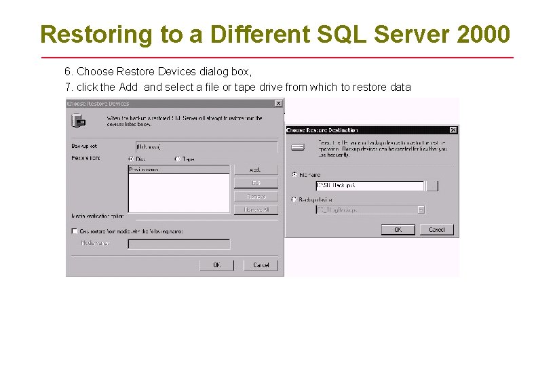Click the slide title Restoring to a Different SQL Server 2000
Screen dimensions: 555x392
click(x=275, y=35)
